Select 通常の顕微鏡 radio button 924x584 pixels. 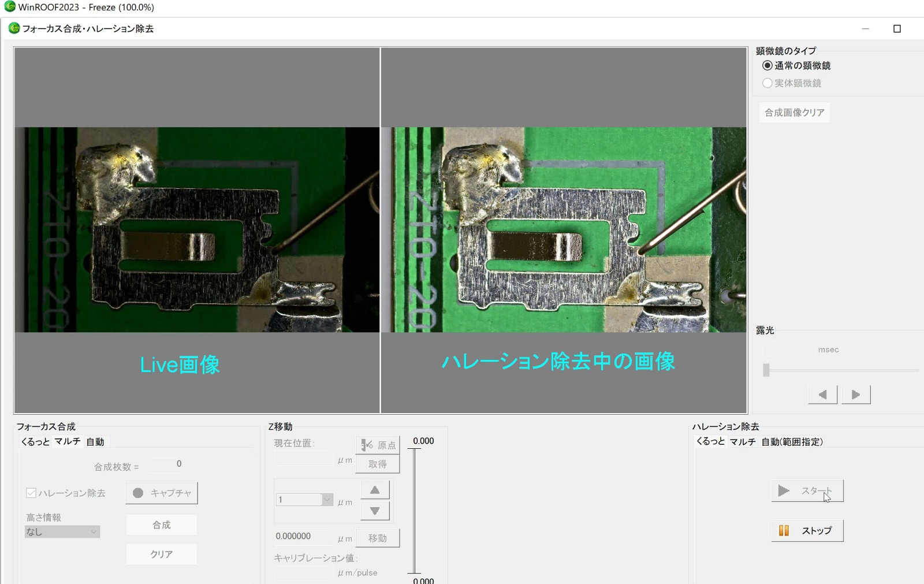tap(767, 65)
